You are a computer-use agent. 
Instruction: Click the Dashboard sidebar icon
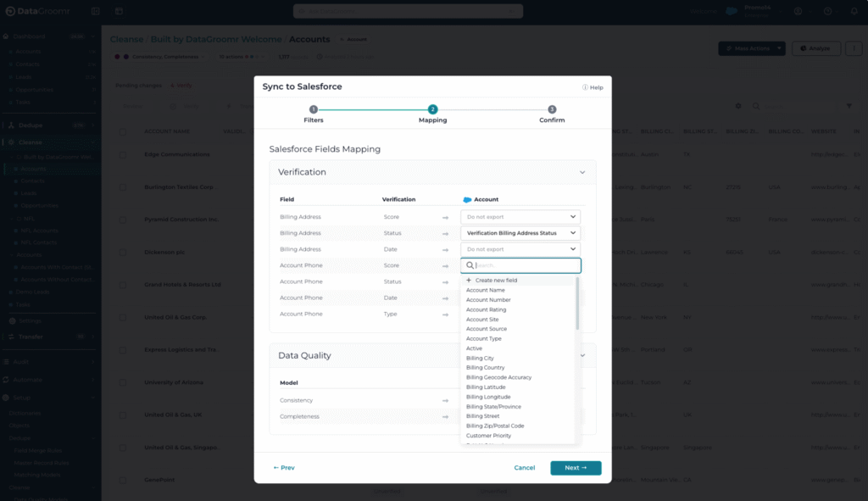6,36
